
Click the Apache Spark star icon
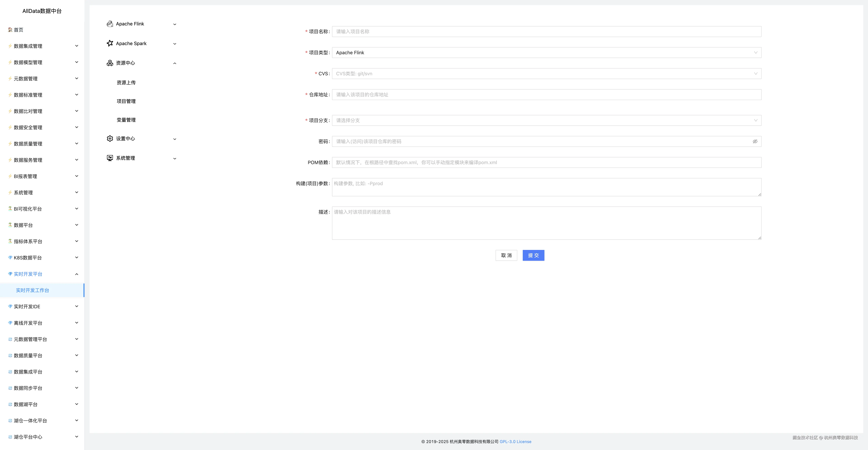coord(110,43)
